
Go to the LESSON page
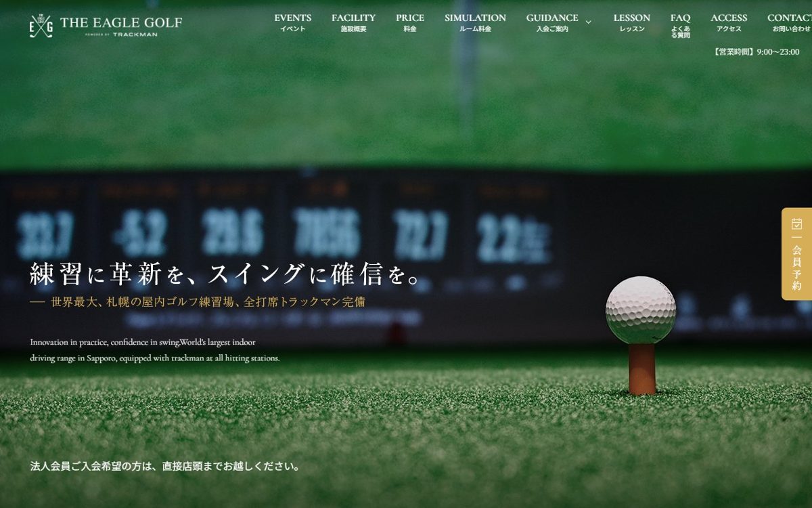coord(632,22)
